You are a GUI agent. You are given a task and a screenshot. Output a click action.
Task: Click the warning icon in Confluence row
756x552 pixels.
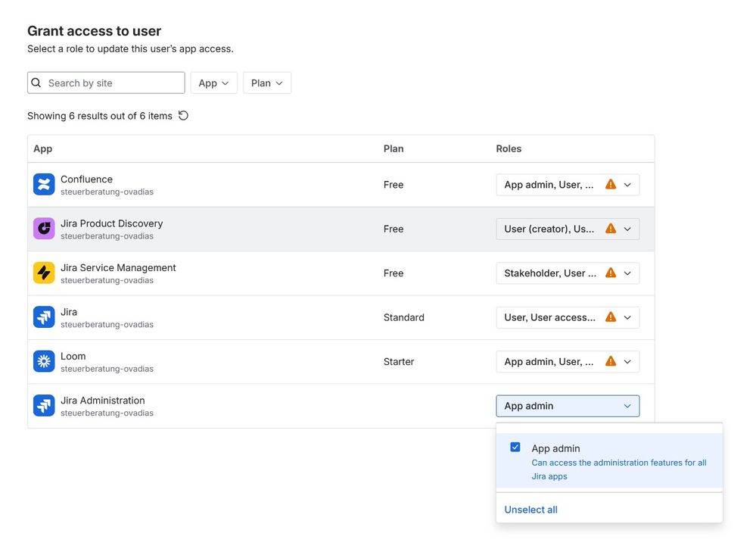[611, 185]
